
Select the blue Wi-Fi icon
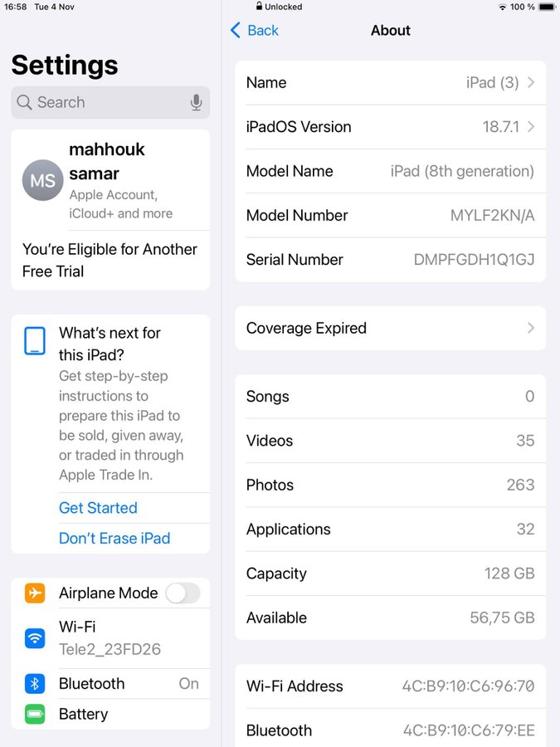[x=35, y=638]
